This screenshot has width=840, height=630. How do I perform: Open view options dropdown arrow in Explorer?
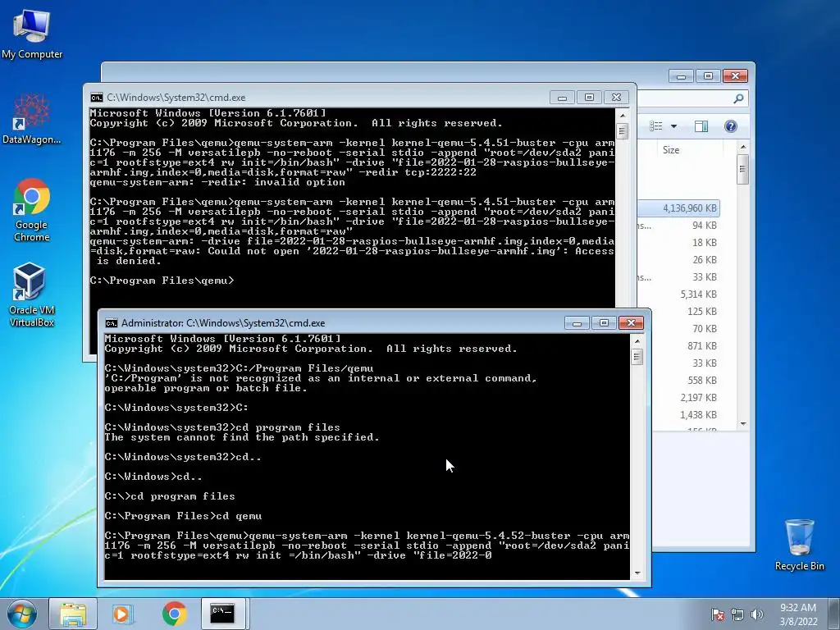(674, 126)
